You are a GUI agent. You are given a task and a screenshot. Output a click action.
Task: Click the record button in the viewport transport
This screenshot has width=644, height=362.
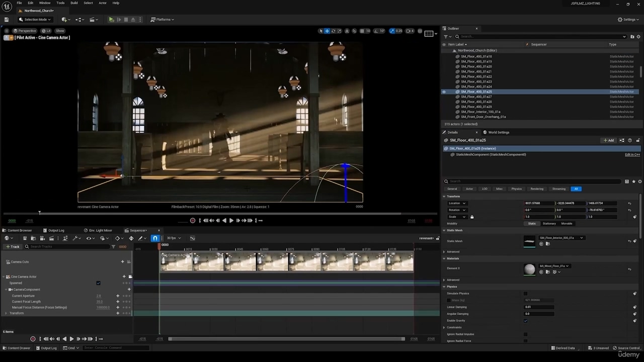point(193,221)
